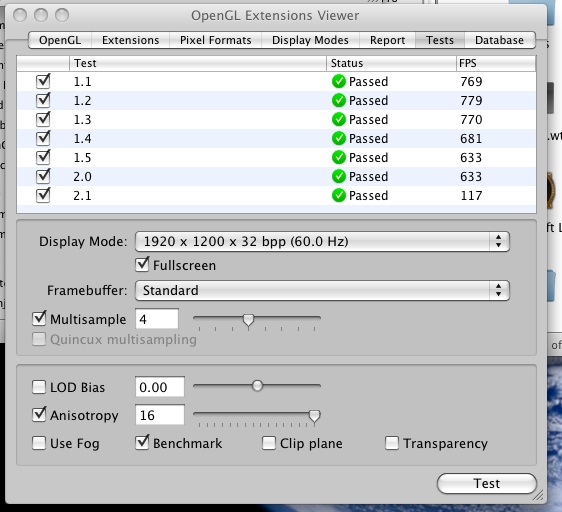Sort by the Test column header
This screenshot has height=512, width=562.
point(197,63)
